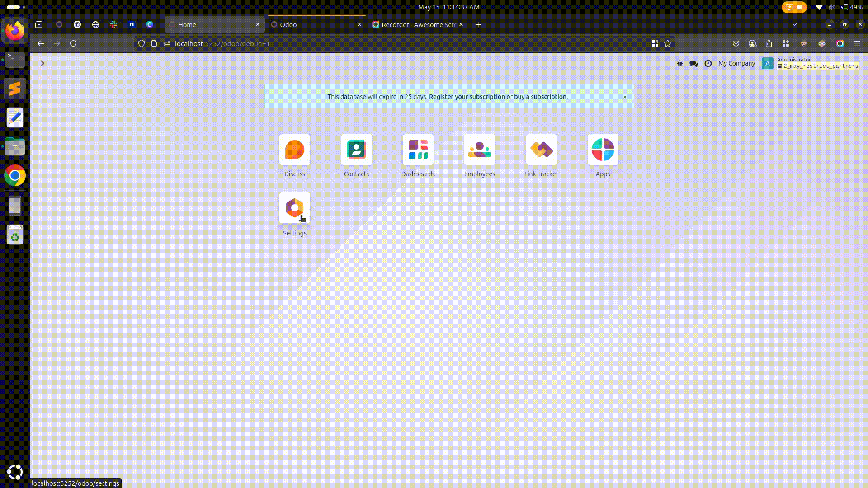Open the Trash from the dock
868x488 pixels.
pos(15,235)
